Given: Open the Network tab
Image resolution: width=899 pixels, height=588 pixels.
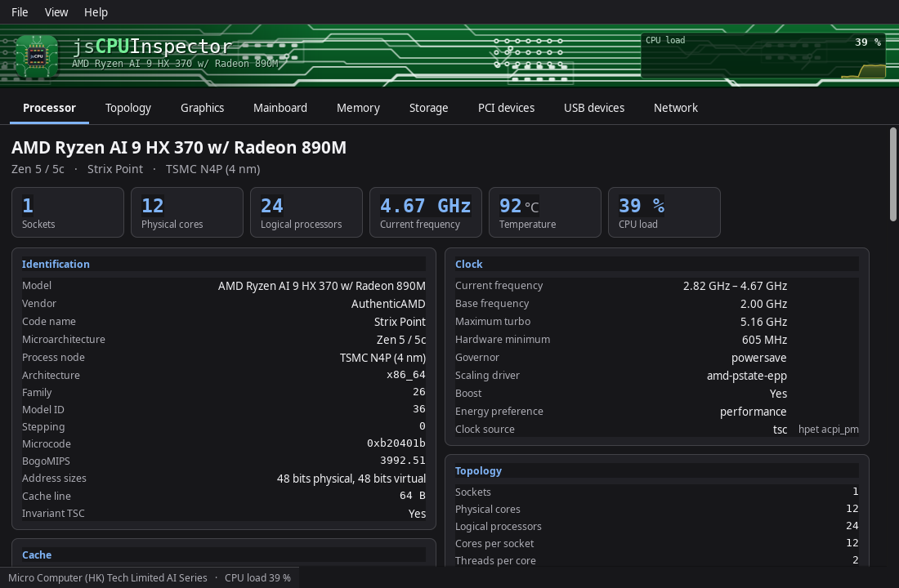Looking at the screenshot, I should coord(676,108).
